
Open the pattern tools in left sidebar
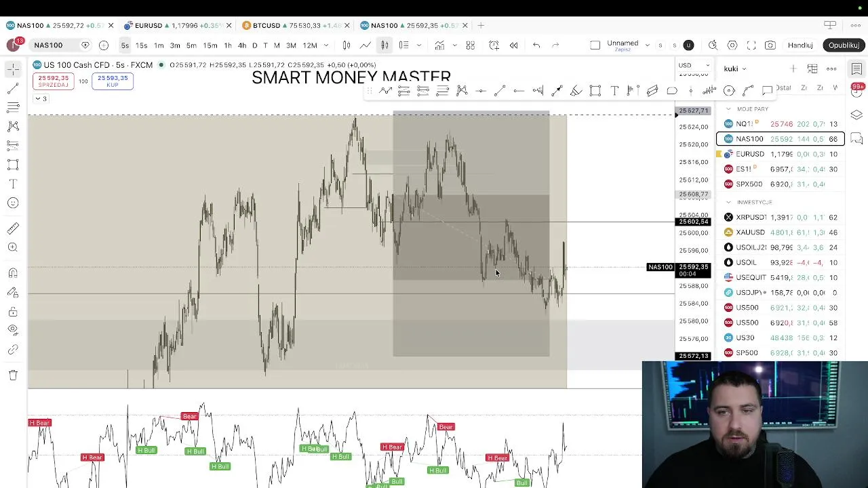(x=13, y=126)
